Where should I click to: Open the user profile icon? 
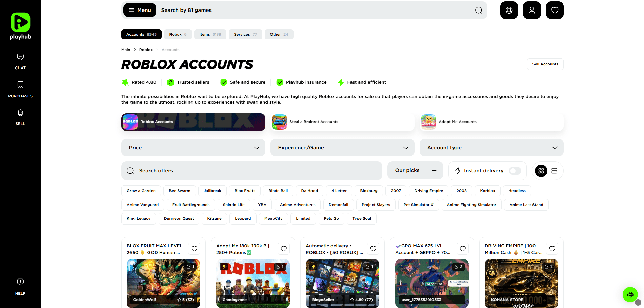pyautogui.click(x=532, y=10)
